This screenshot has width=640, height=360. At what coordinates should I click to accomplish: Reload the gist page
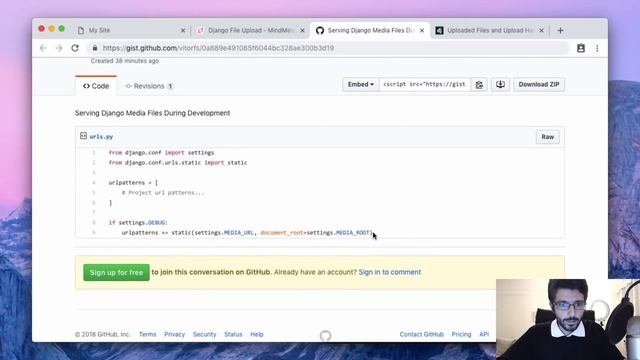click(75, 48)
